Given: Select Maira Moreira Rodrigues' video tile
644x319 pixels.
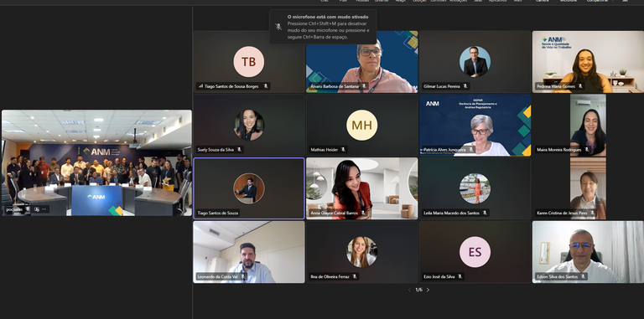Looking at the screenshot, I should coord(588,125).
